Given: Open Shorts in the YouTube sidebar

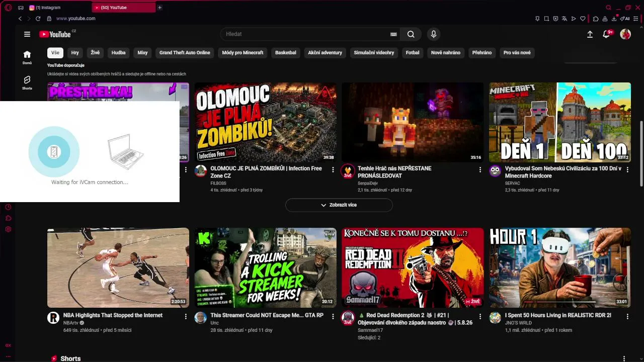Looking at the screenshot, I should 27,83.
